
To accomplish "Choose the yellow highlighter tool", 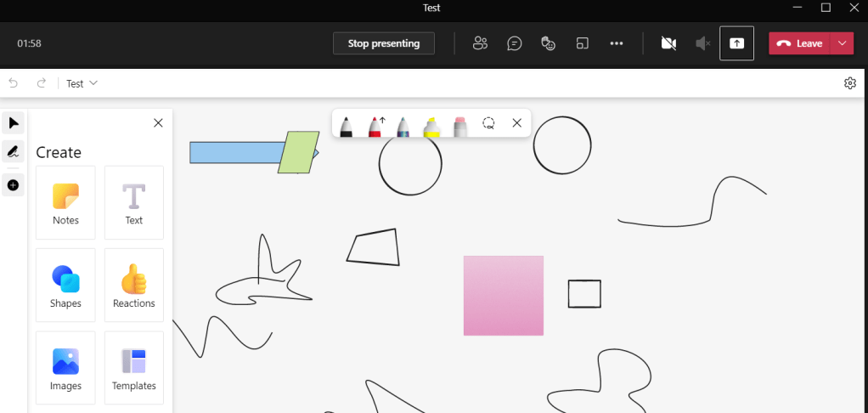I will coord(431,126).
